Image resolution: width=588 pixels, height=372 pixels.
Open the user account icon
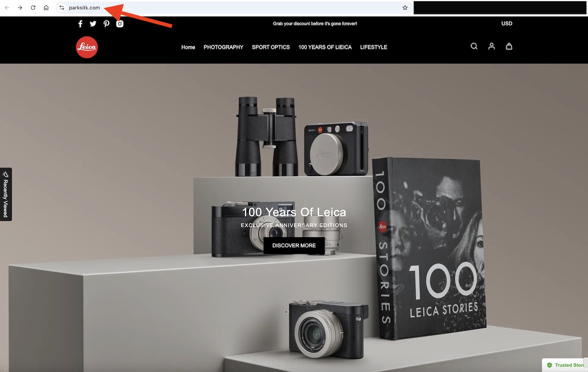[491, 46]
